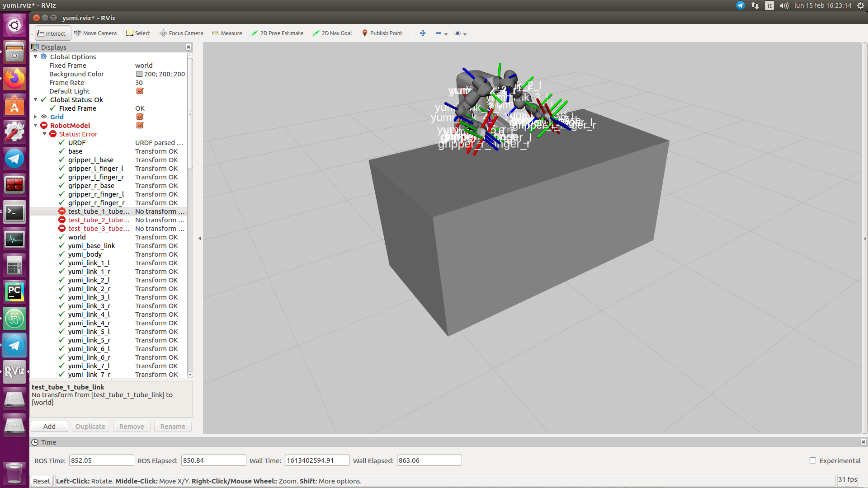Activate the Publish Point tool
Screen dimensions: 868x488
click(x=382, y=33)
